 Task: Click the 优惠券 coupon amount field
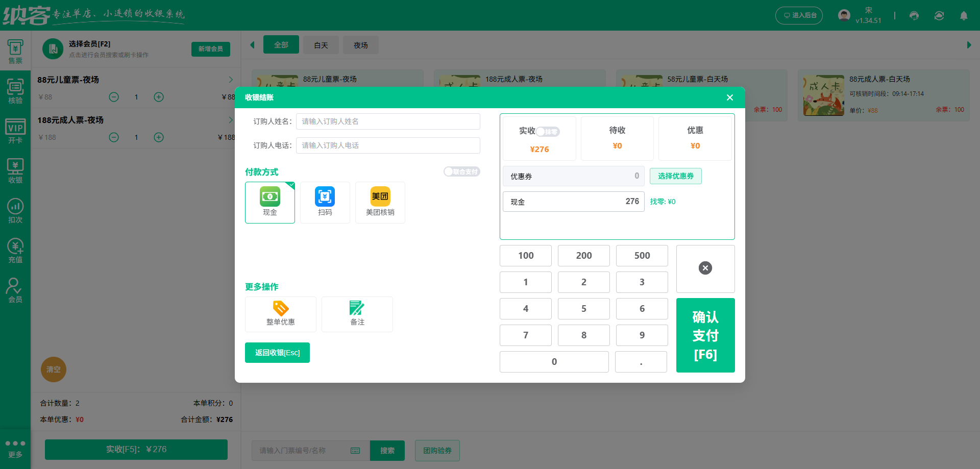pyautogui.click(x=574, y=176)
